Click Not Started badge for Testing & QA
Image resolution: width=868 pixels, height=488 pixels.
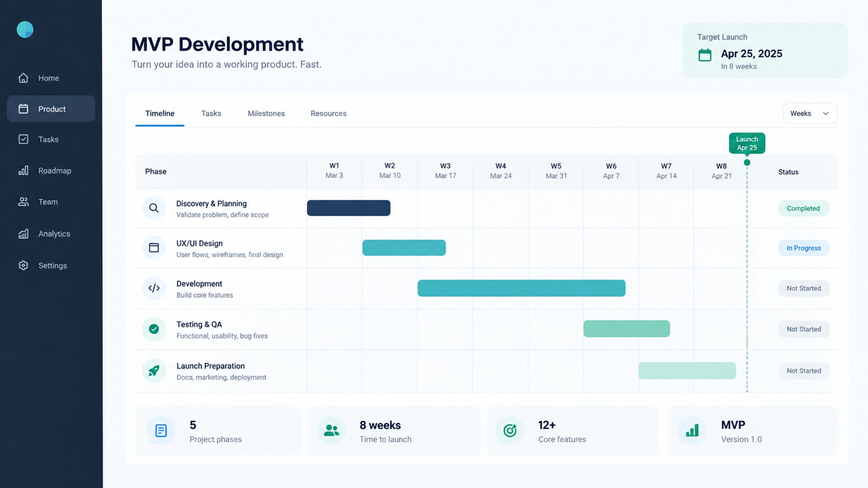coord(804,329)
